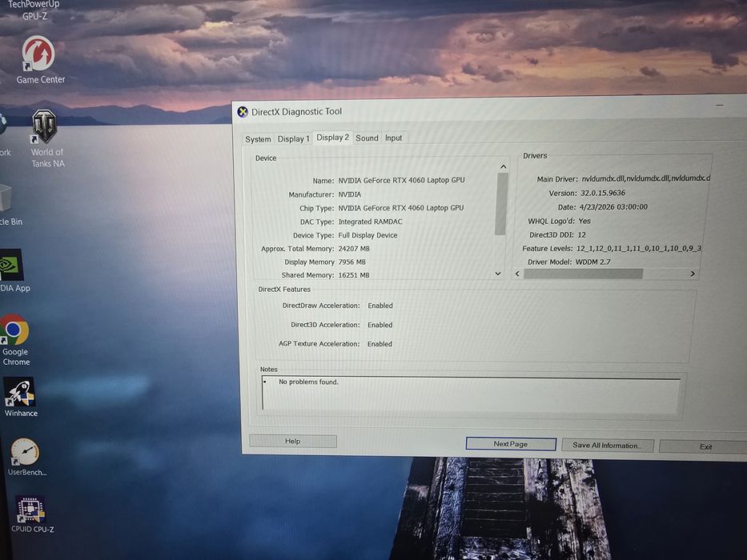This screenshot has width=747, height=560.
Task: Click the Exit button
Action: click(705, 446)
